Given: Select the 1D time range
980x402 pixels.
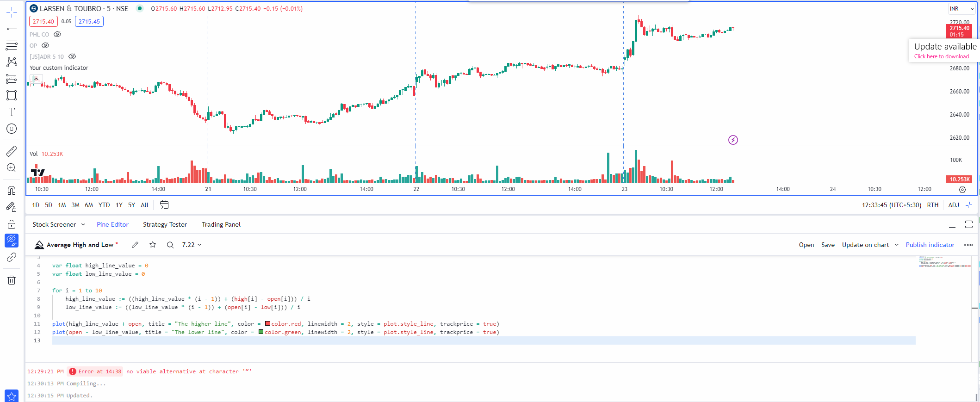Looking at the screenshot, I should (x=36, y=205).
